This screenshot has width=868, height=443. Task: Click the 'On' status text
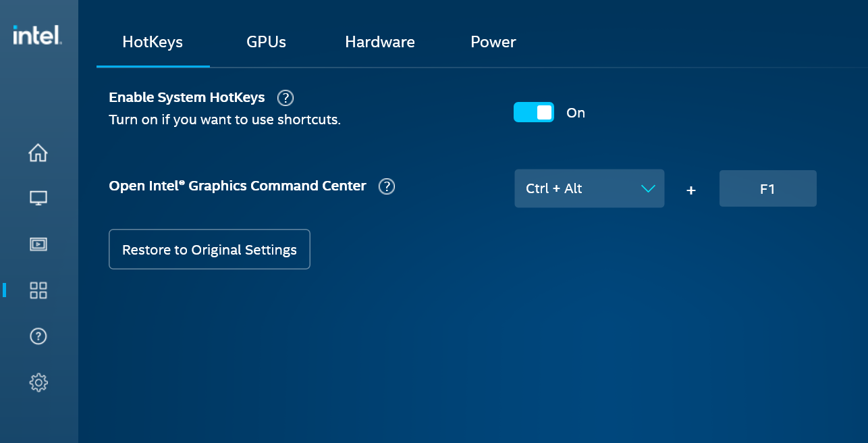pyautogui.click(x=576, y=113)
